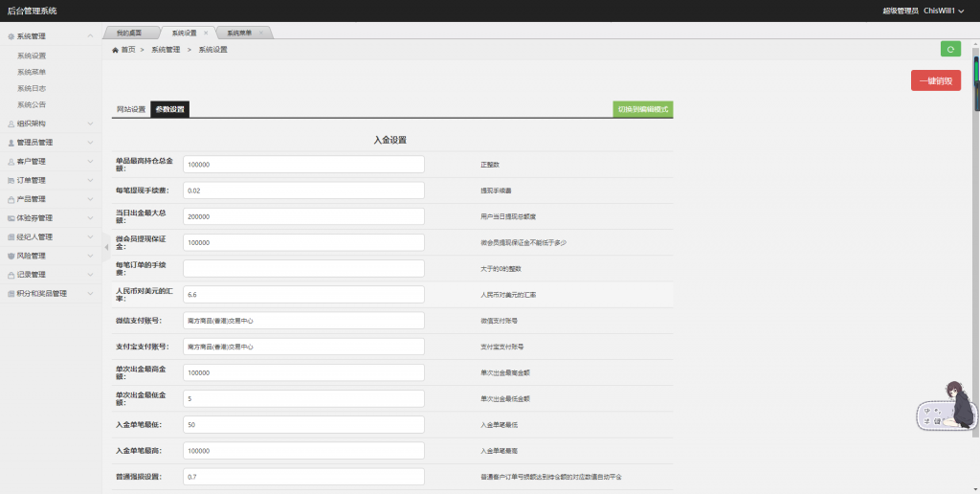This screenshot has height=494, width=980.
Task: Toggle edit mode with 切换到编辑模式
Action: point(642,109)
